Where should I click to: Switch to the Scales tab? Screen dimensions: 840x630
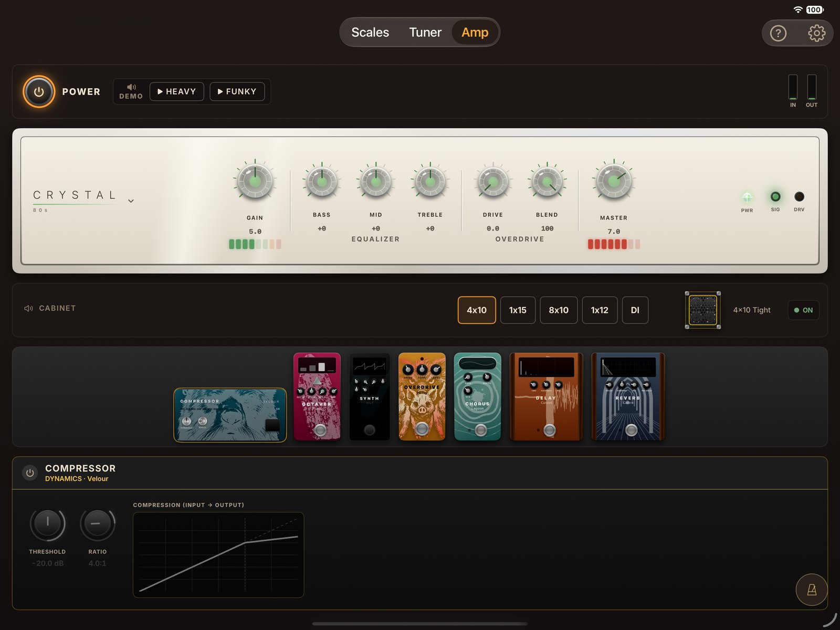pyautogui.click(x=370, y=33)
